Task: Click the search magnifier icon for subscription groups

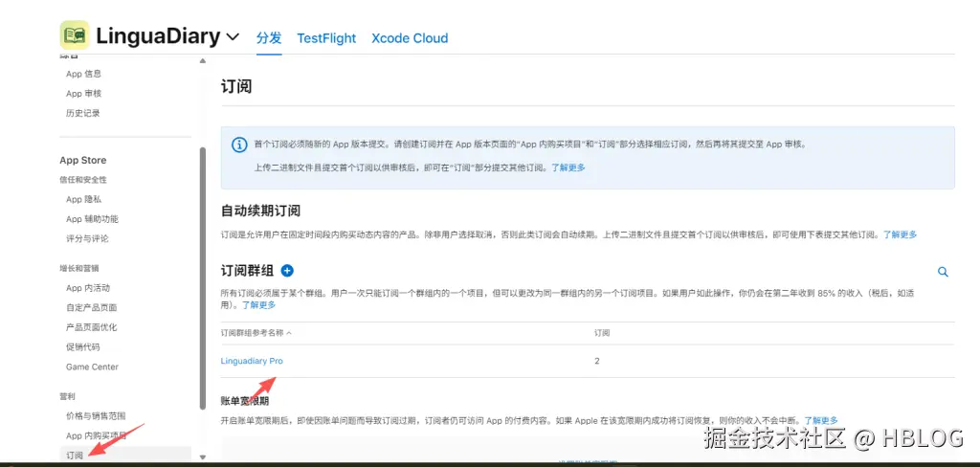Action: 943,272
